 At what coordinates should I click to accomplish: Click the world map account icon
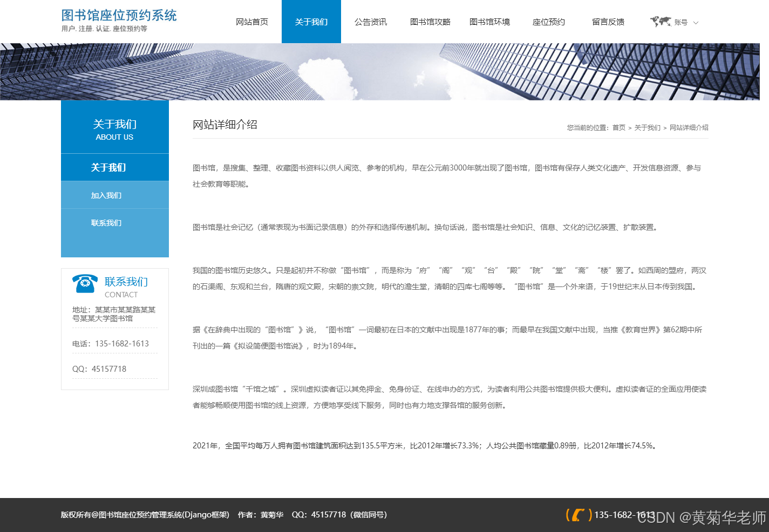click(661, 22)
